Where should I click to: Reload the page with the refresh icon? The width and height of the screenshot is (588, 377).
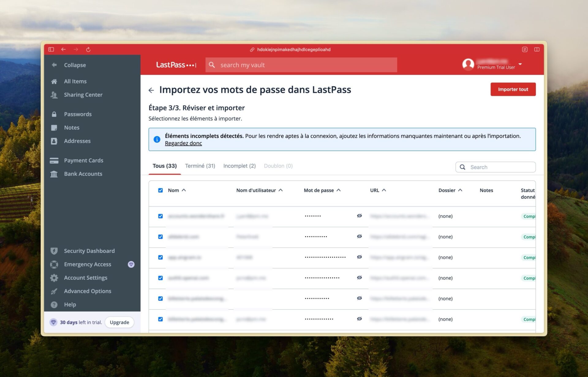tap(88, 49)
